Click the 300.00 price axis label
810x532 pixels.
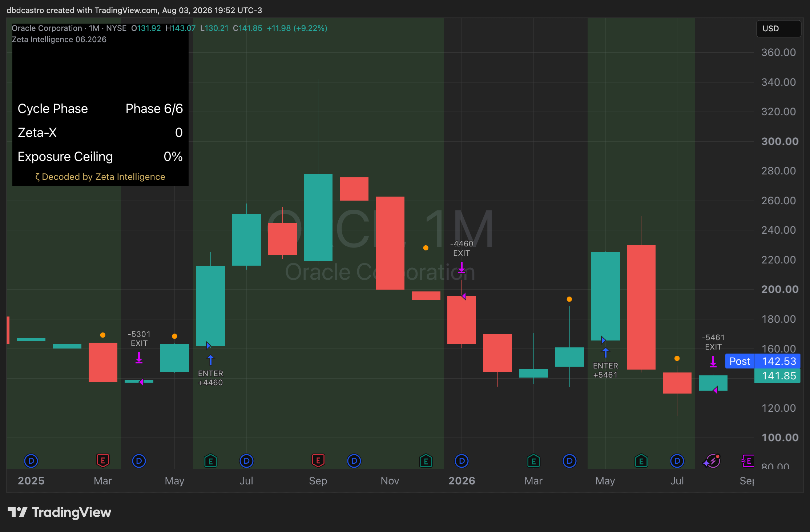[780, 141]
